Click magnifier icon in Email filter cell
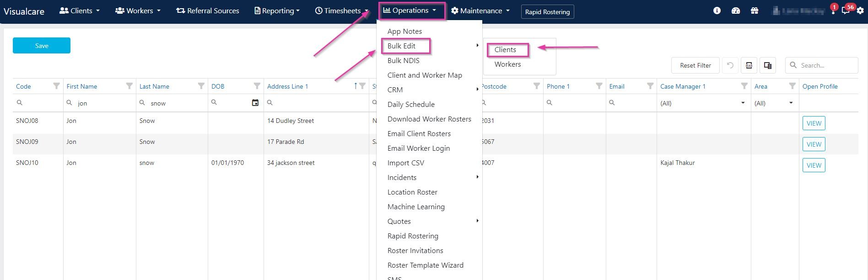The image size is (868, 280). pyautogui.click(x=612, y=103)
